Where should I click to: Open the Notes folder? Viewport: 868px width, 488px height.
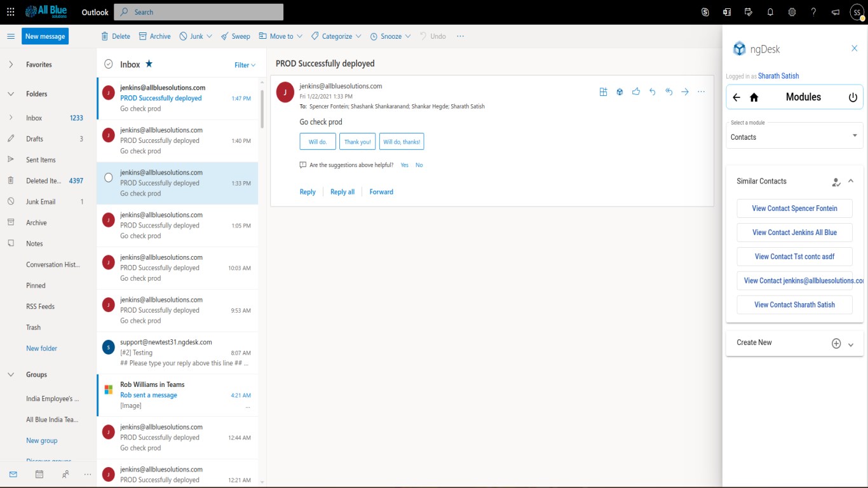coord(48,243)
